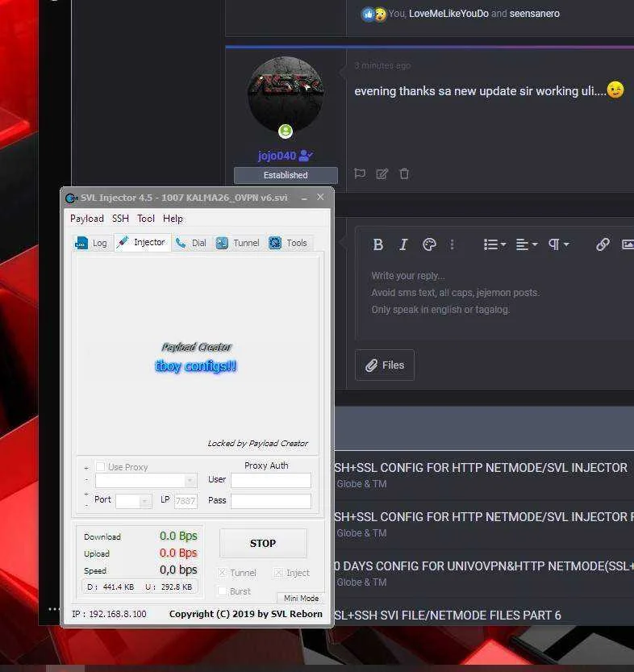Open the SSH menu
The height and width of the screenshot is (672, 634).
click(x=120, y=219)
